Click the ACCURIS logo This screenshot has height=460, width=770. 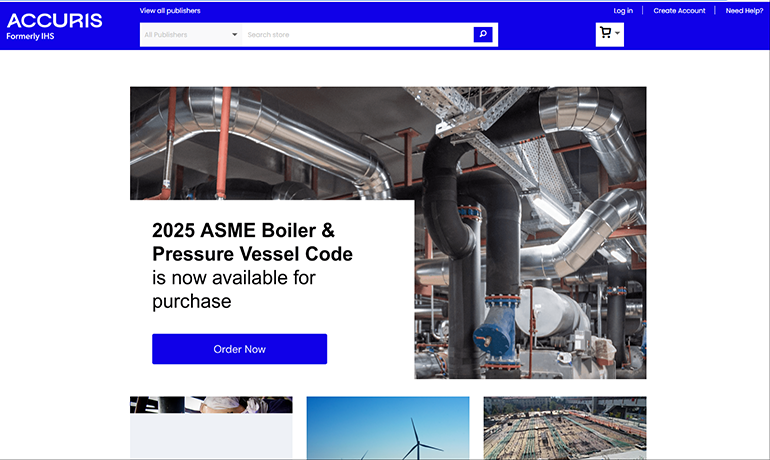coord(55,21)
